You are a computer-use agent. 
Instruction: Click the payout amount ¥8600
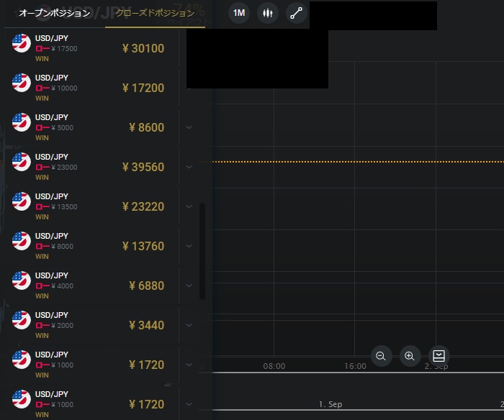147,127
